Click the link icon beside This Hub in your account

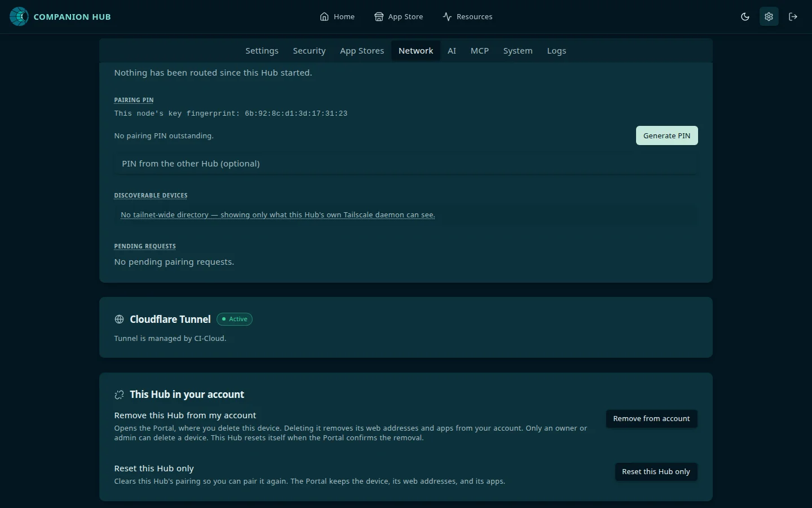pyautogui.click(x=119, y=395)
